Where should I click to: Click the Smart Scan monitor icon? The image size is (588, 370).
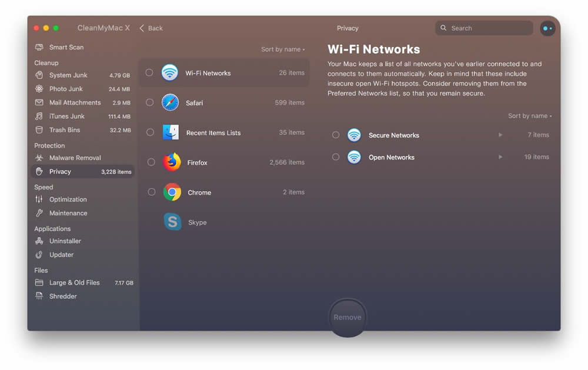(39, 47)
